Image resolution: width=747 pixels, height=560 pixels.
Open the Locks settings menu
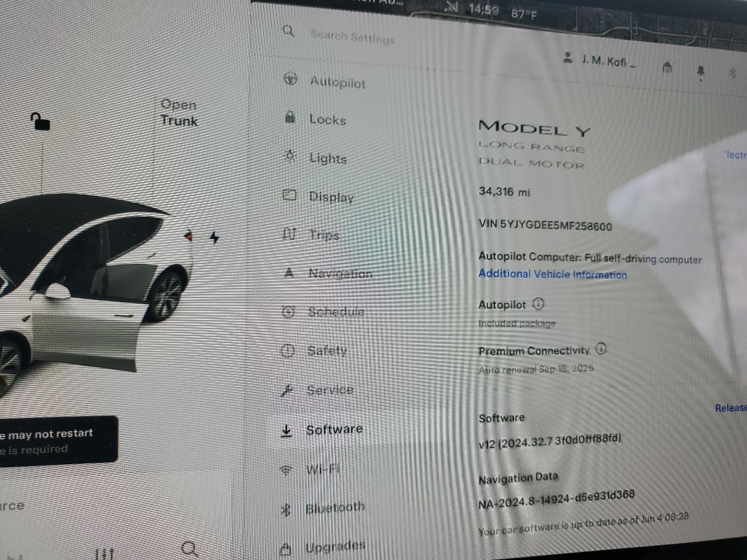tap(315, 119)
